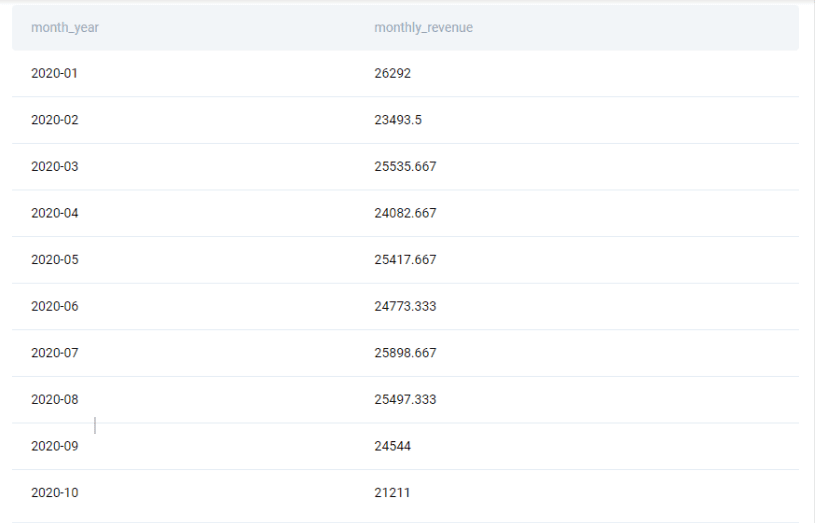Click the month_year column header

click(65, 28)
